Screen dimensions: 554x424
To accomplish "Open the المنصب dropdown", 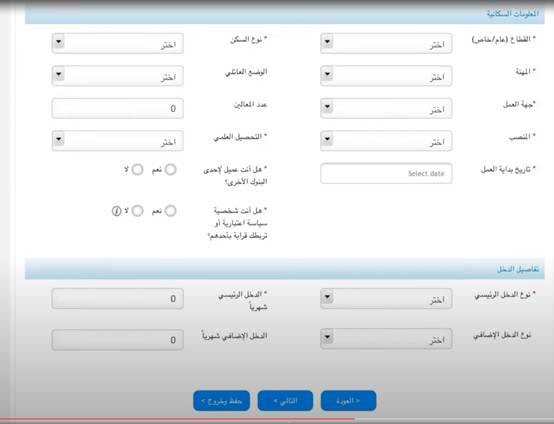I will pyautogui.click(x=386, y=141).
